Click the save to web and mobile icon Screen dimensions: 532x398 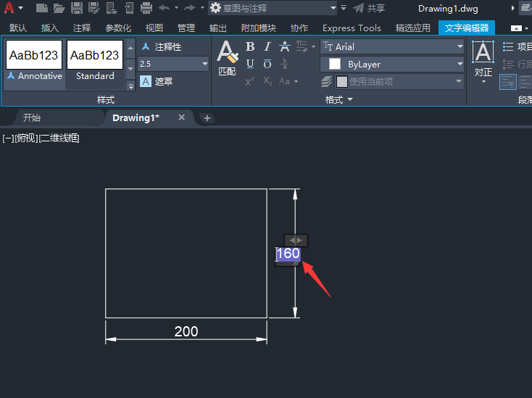click(x=129, y=8)
